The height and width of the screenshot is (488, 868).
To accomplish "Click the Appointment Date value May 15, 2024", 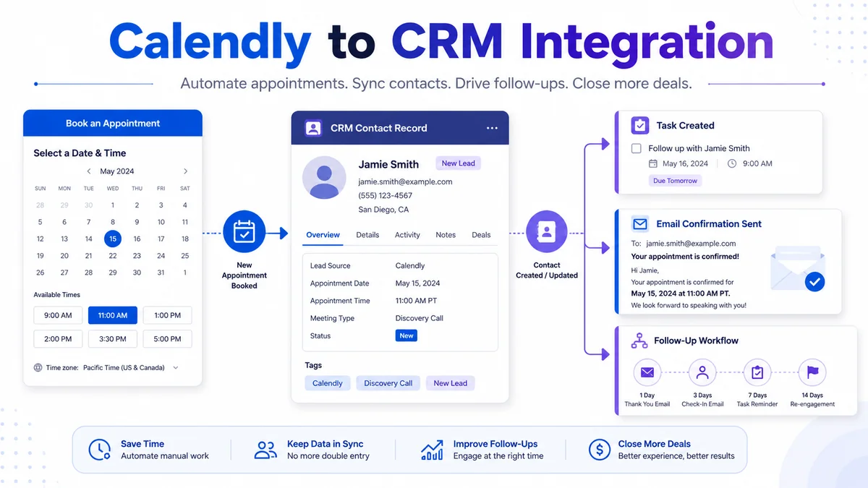I will [x=417, y=283].
